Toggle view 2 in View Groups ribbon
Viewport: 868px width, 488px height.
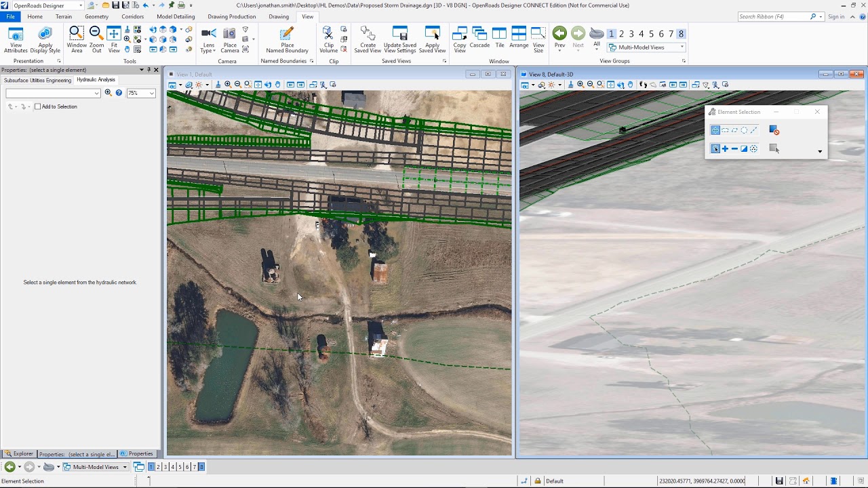[x=621, y=34]
